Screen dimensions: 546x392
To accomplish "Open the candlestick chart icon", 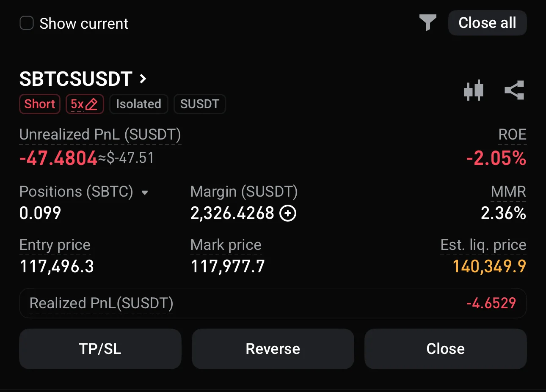I will 474,90.
